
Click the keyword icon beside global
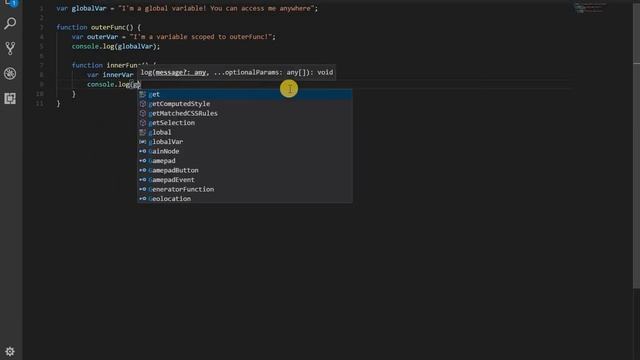[x=142, y=132]
